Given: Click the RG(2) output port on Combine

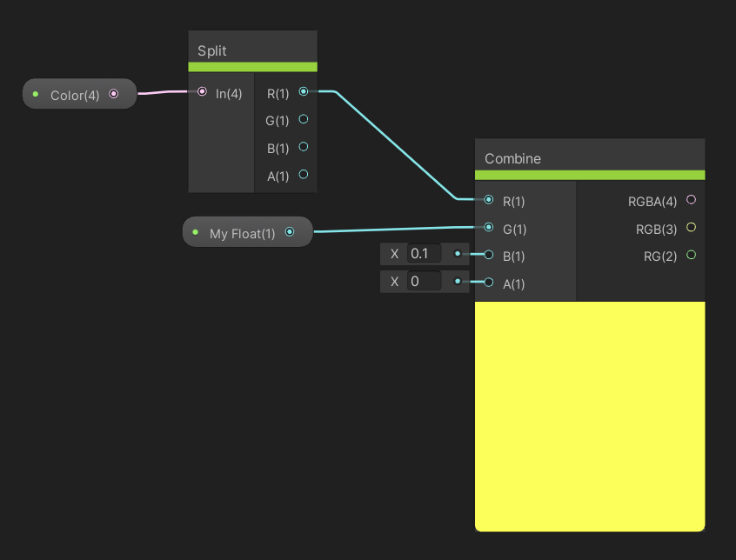Looking at the screenshot, I should tap(692, 255).
